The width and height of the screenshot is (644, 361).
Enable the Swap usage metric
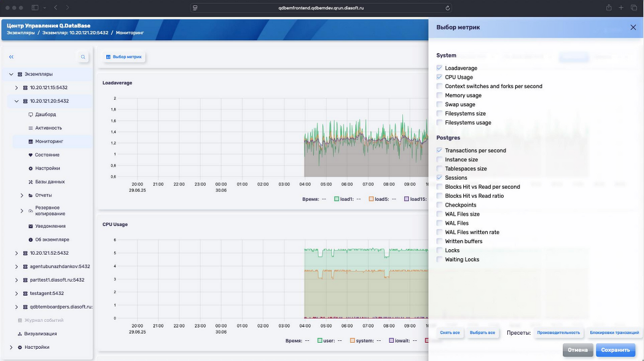point(440,104)
